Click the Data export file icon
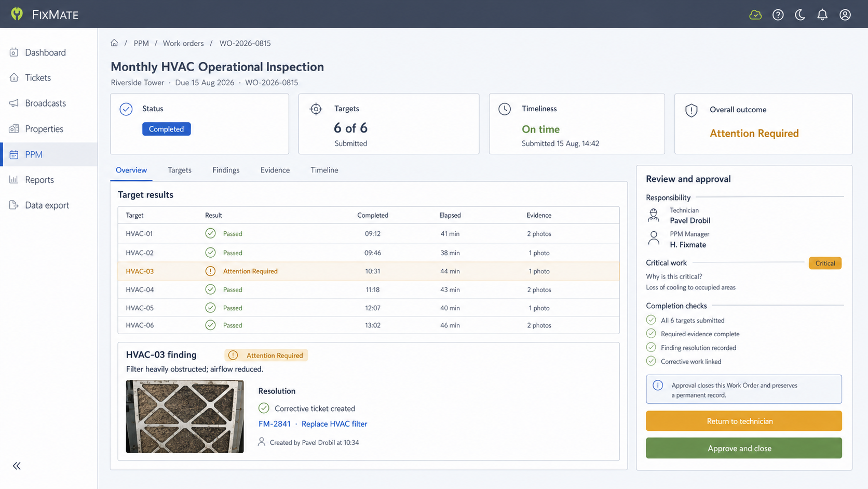868x489 pixels. pyautogui.click(x=14, y=205)
